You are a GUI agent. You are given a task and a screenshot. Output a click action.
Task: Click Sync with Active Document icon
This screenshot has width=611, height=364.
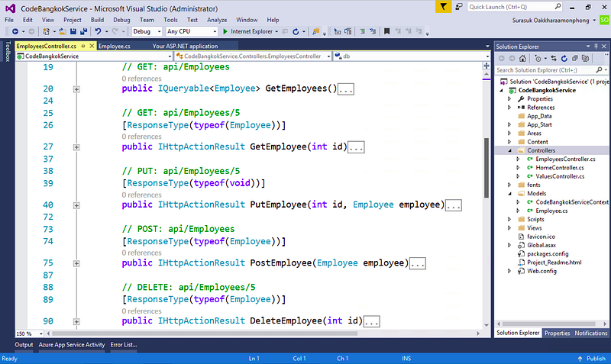[554, 59]
